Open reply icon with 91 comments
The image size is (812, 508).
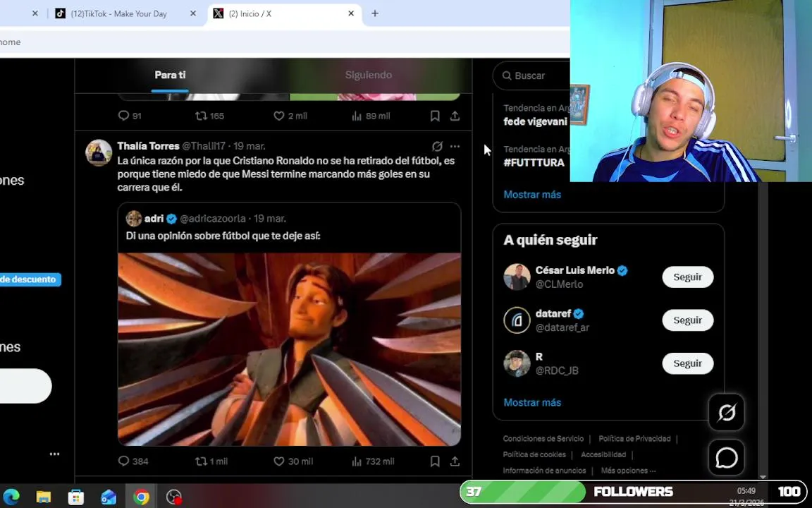(124, 116)
